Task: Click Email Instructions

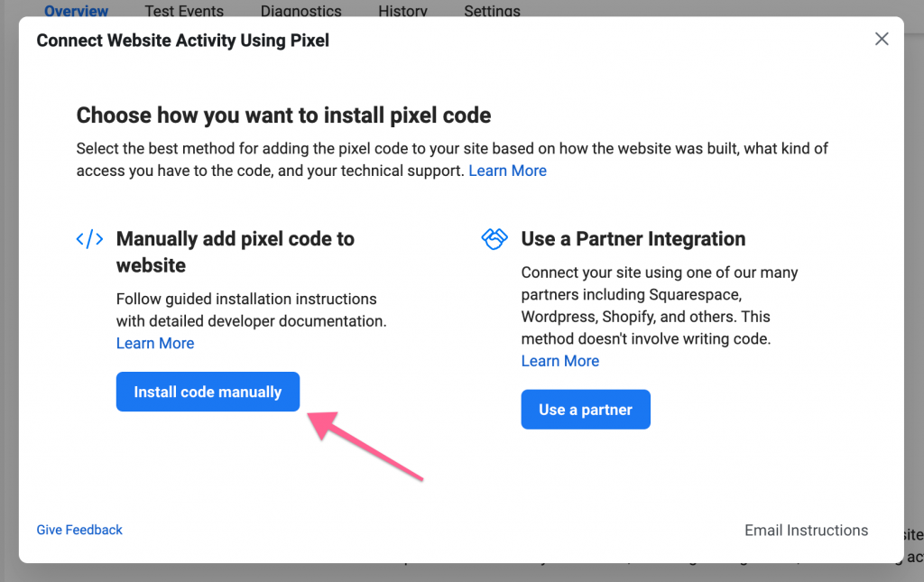Action: [x=806, y=531]
